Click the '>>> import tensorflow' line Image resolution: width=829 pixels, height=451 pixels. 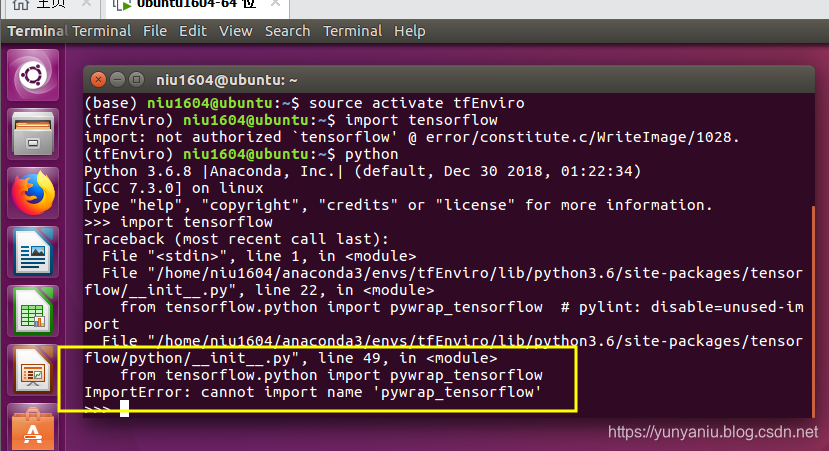click(178, 222)
